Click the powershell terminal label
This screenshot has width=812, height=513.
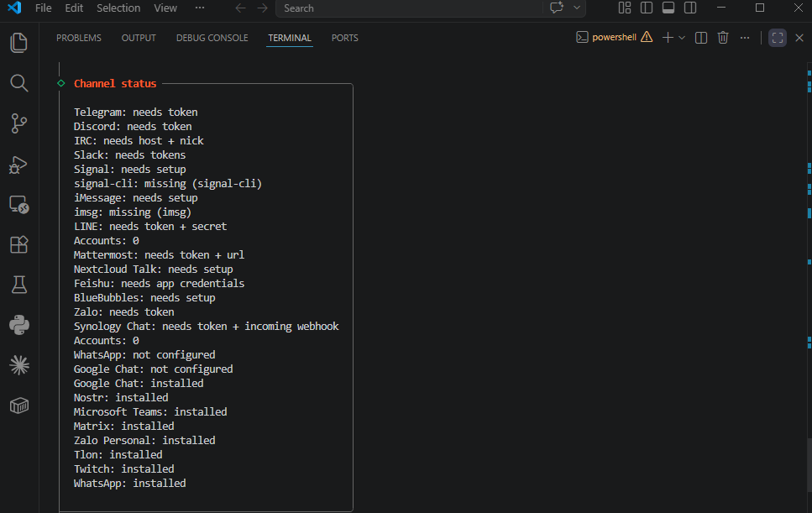tap(614, 37)
